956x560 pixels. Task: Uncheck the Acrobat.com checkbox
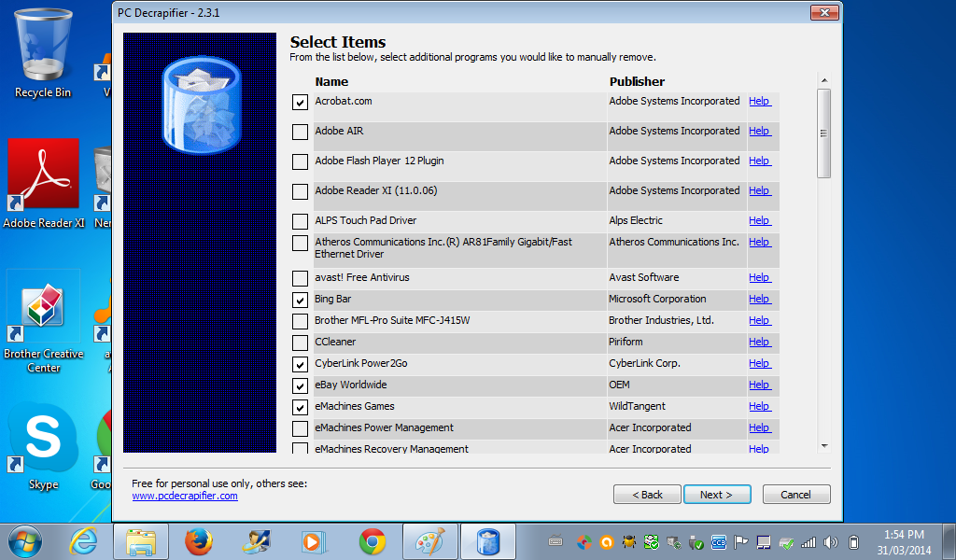[300, 102]
